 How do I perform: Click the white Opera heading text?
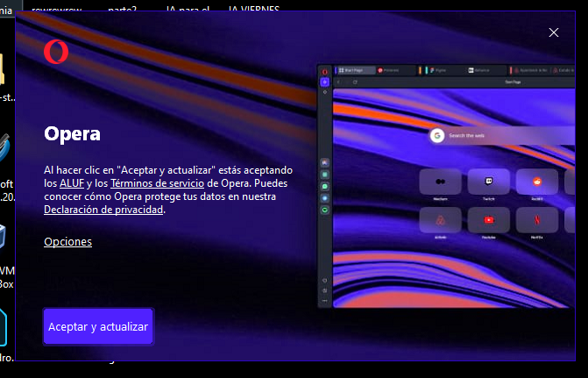[72, 134]
